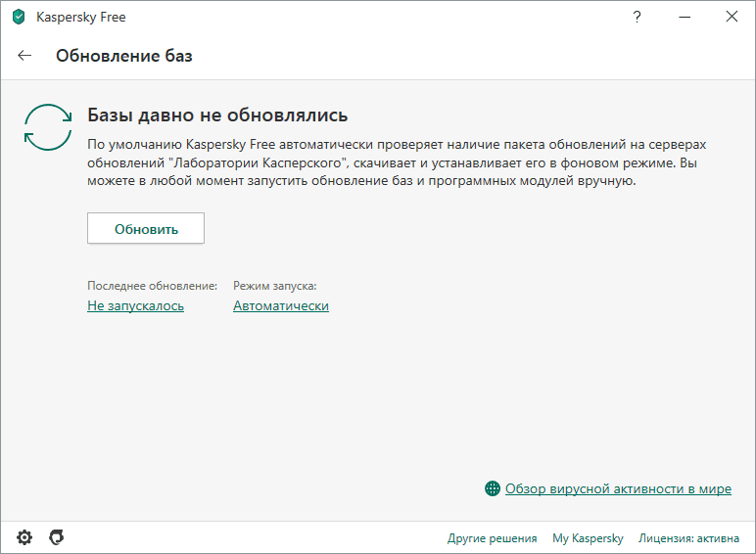Minimize the Kaspersky Free window
756x554 pixels.
(684, 17)
